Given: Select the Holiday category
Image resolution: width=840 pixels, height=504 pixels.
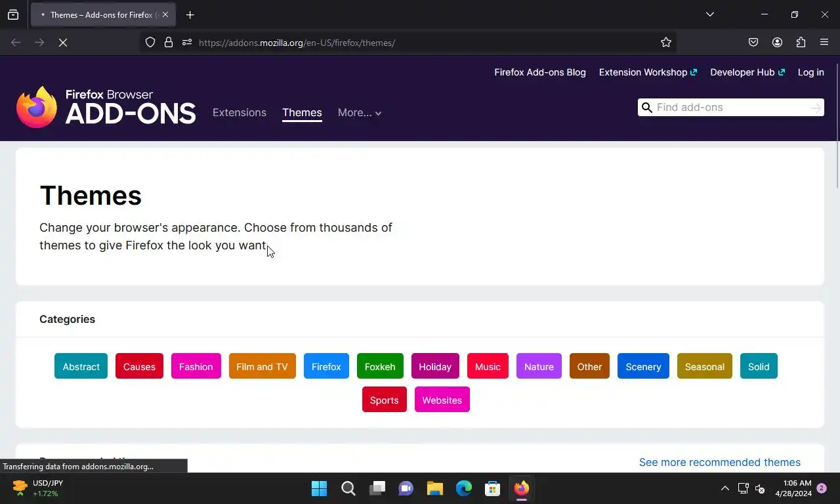Looking at the screenshot, I should point(435,366).
